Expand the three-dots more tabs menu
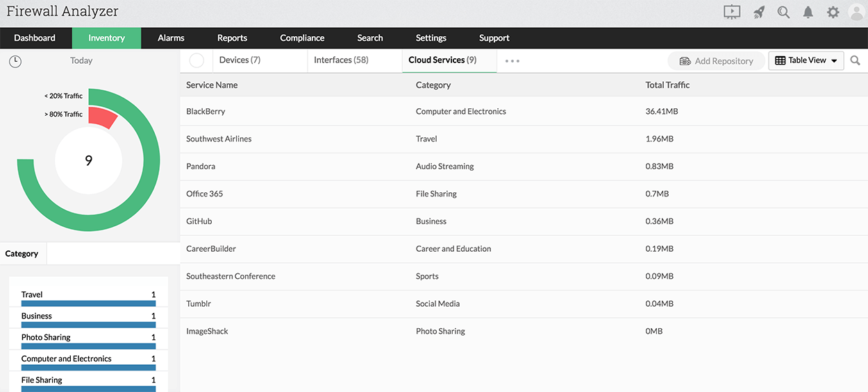The width and height of the screenshot is (868, 392). click(512, 61)
